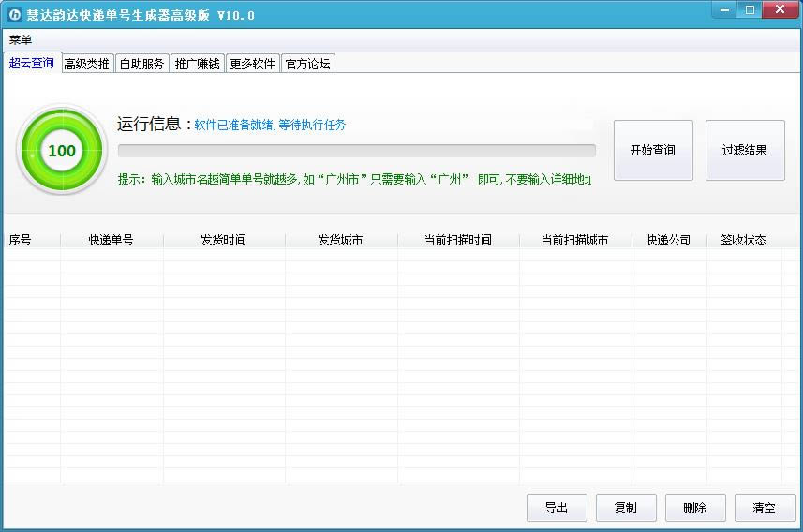Click the run progress bar
This screenshot has width=803, height=532.
coord(356,150)
